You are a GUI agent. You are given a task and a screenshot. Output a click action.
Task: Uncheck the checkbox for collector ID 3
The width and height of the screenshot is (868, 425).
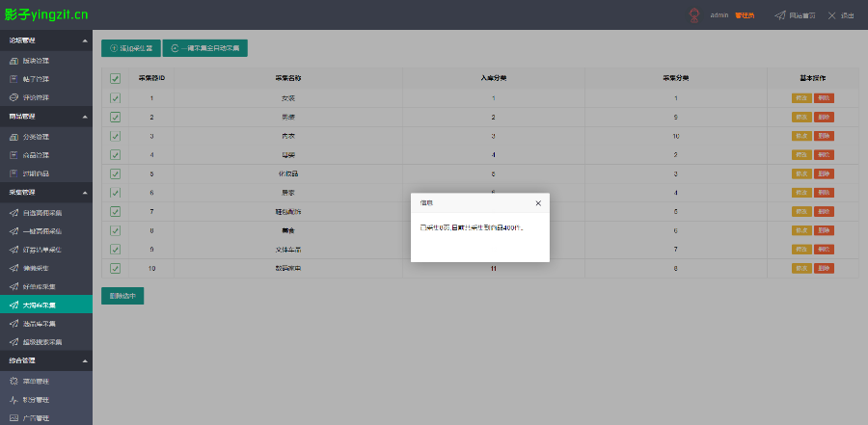click(115, 136)
